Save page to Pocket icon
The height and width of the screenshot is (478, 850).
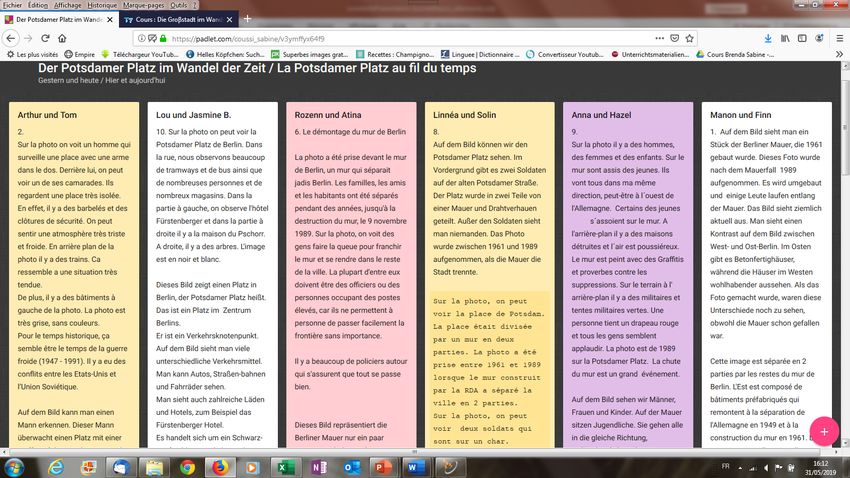[674, 38]
